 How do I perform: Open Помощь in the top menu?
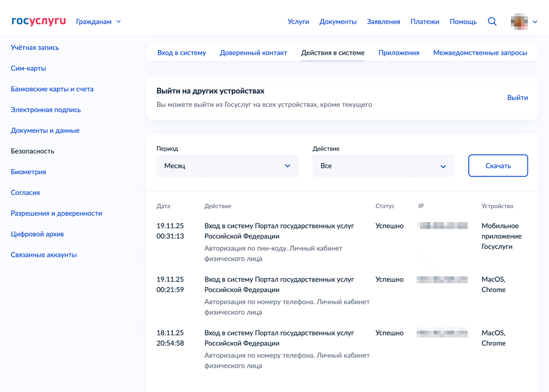[463, 22]
